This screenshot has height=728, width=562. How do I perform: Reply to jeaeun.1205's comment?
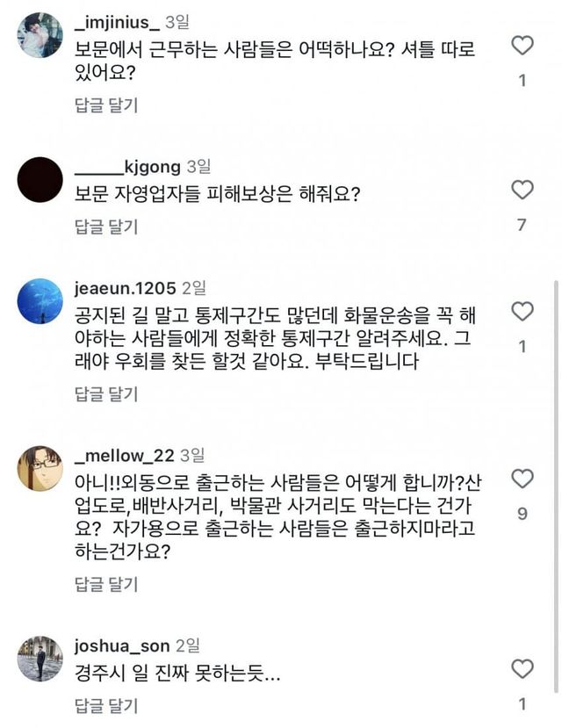pos(106,393)
